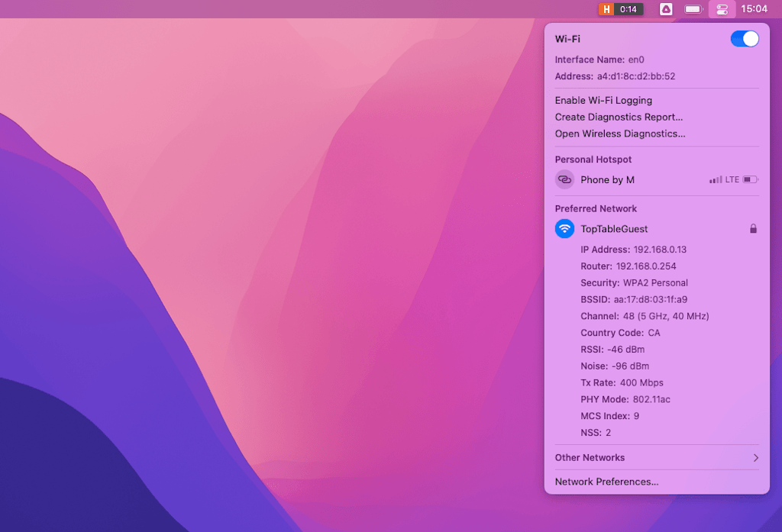Click the orange H timer in the menu bar
The height and width of the screenshot is (532, 782).
pos(620,9)
